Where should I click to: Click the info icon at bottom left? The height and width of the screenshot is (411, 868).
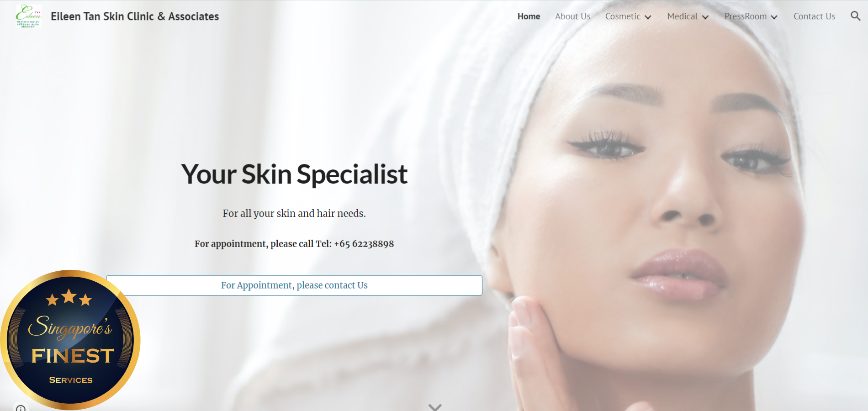[x=21, y=408]
